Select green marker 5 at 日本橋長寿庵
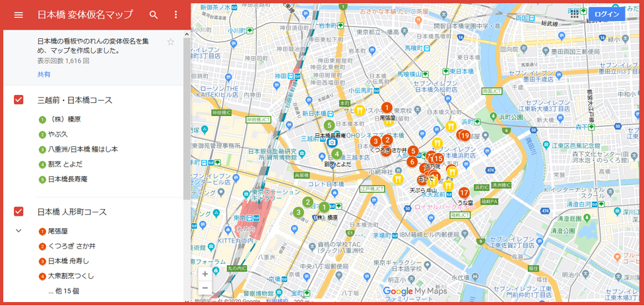644x306 pixels. click(329, 125)
